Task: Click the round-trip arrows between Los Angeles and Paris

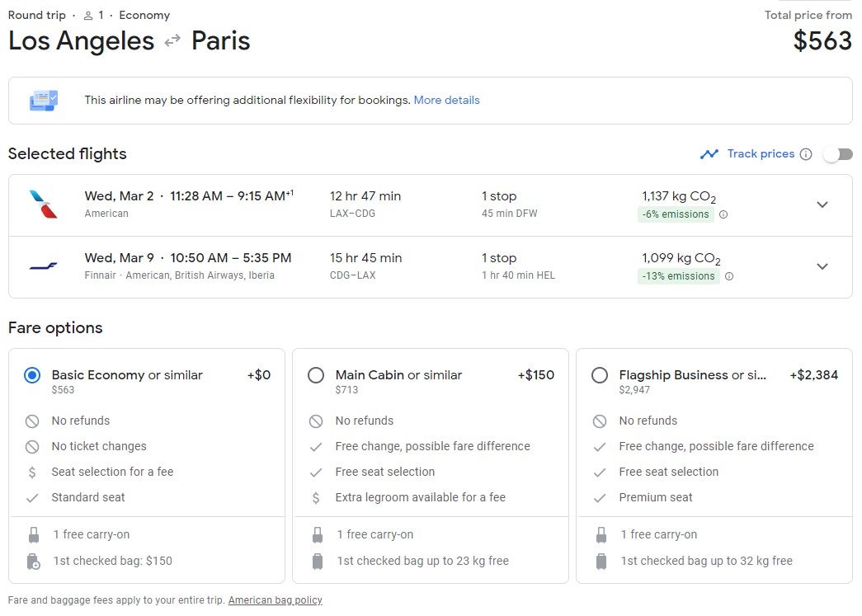Action: (172, 40)
